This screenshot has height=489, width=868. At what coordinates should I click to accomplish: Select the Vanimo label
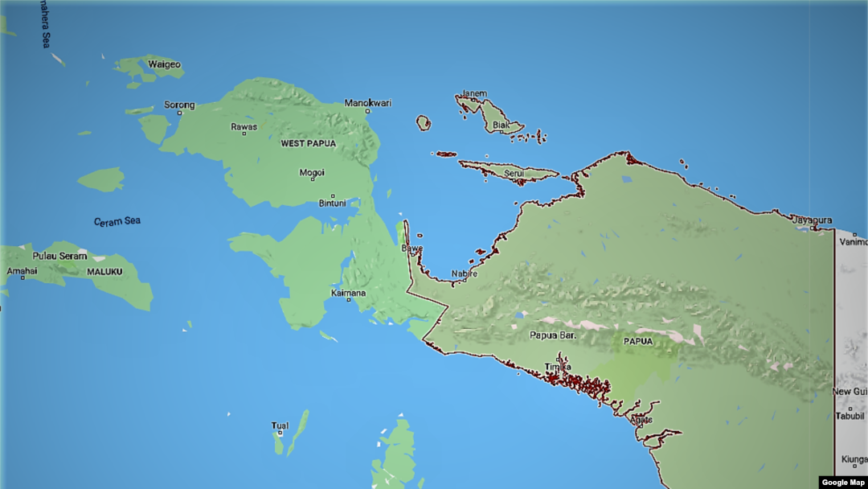click(x=853, y=242)
